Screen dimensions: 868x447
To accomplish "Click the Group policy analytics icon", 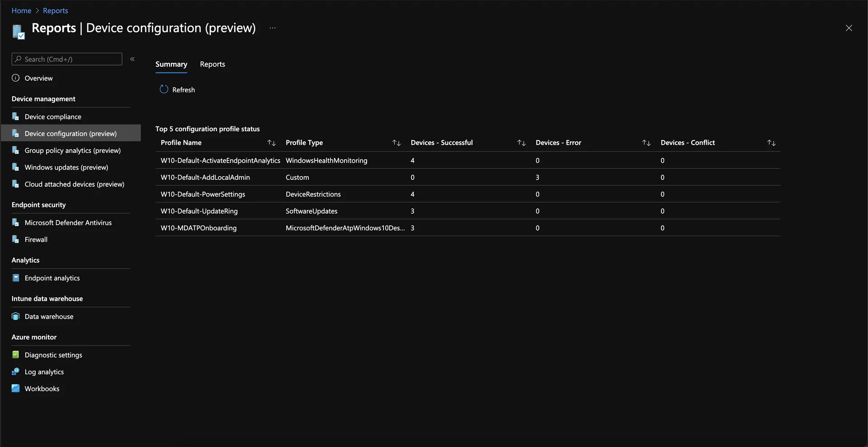I will coord(16,151).
